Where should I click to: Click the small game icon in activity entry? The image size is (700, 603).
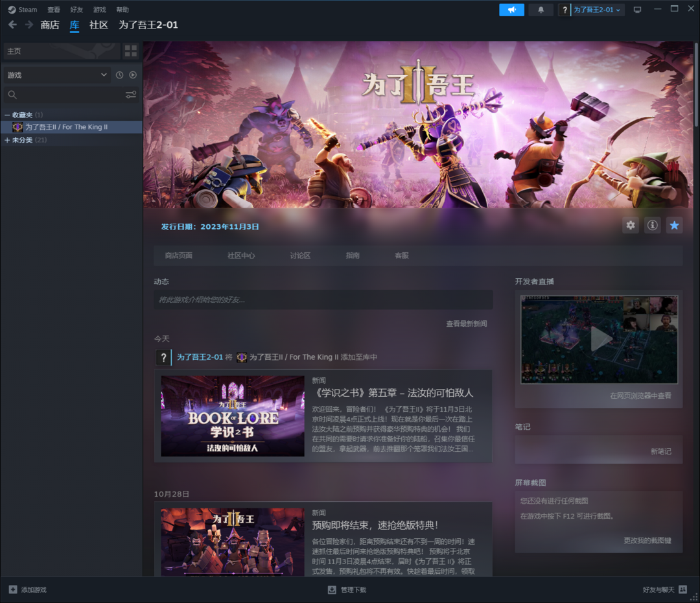(x=242, y=357)
